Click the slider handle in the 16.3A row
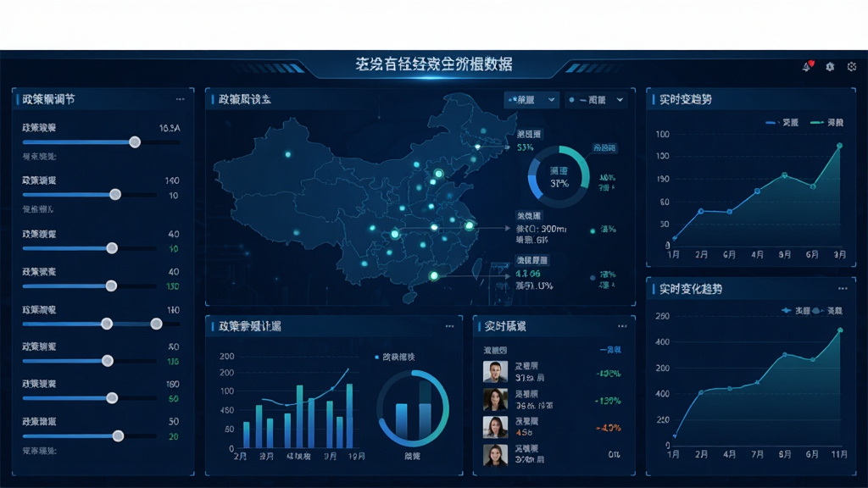The image size is (868, 488). pyautogui.click(x=135, y=142)
